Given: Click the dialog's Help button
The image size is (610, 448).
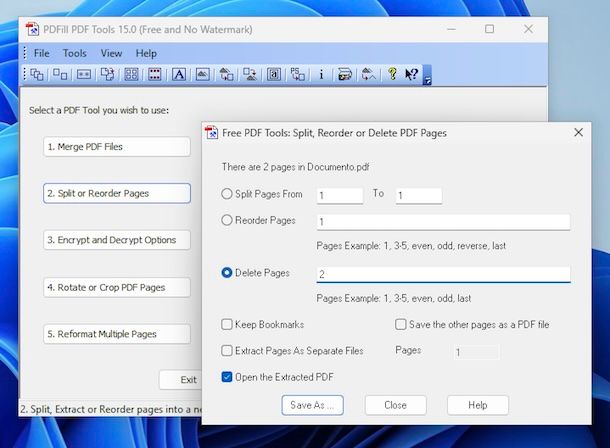Looking at the screenshot, I should pyautogui.click(x=478, y=405).
